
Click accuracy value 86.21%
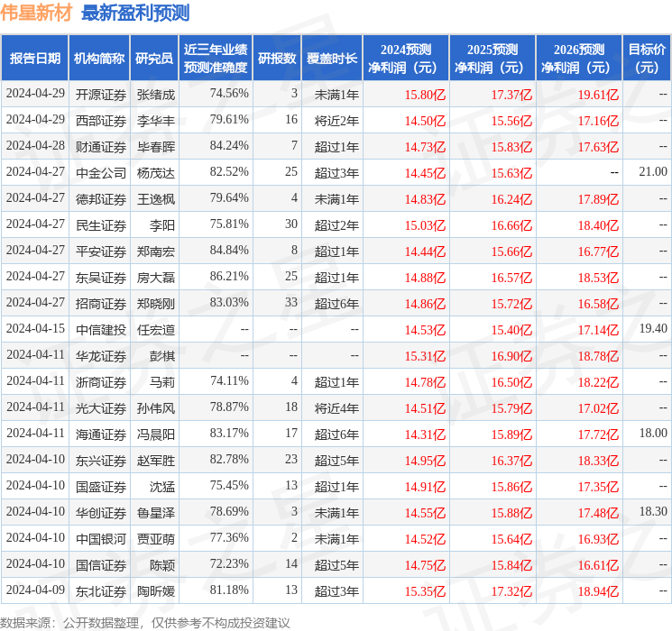tap(229, 276)
